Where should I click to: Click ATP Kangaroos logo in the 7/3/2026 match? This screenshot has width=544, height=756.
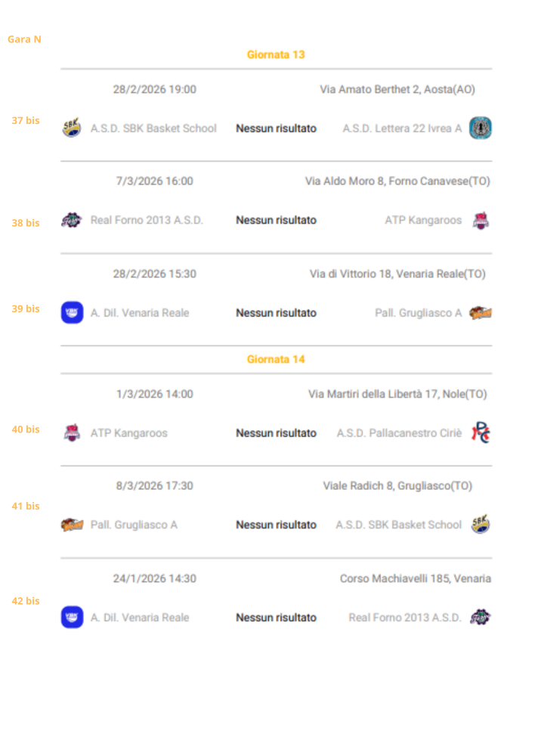[481, 221]
